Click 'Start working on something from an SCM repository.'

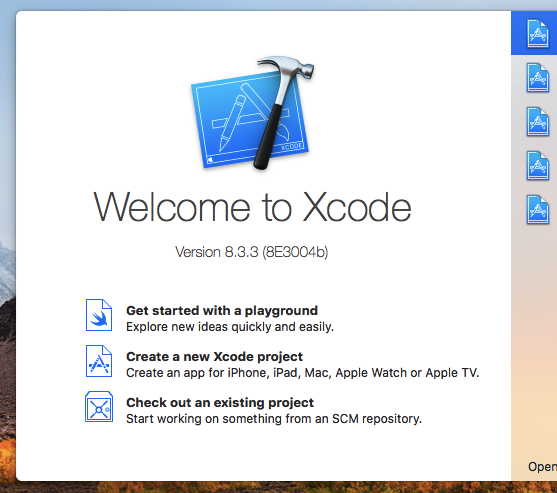click(x=274, y=419)
